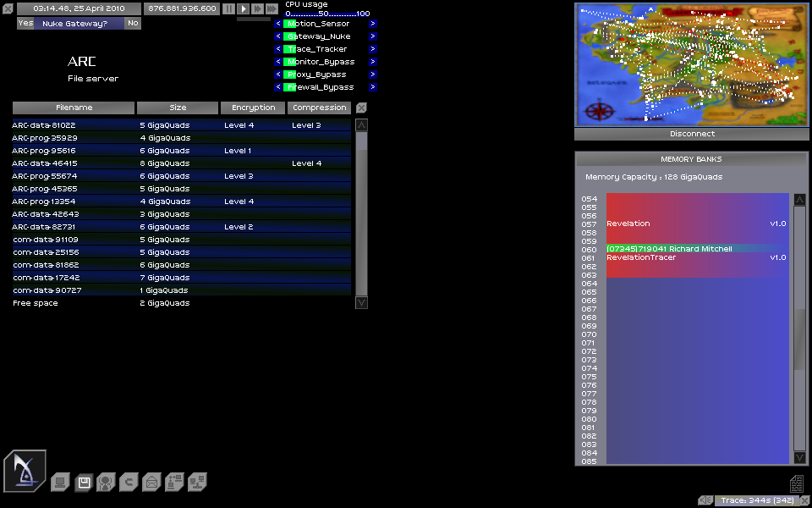This screenshot has width=812, height=508.
Task: Decrease CPU priority for Motion_Sensor
Action: click(278, 24)
